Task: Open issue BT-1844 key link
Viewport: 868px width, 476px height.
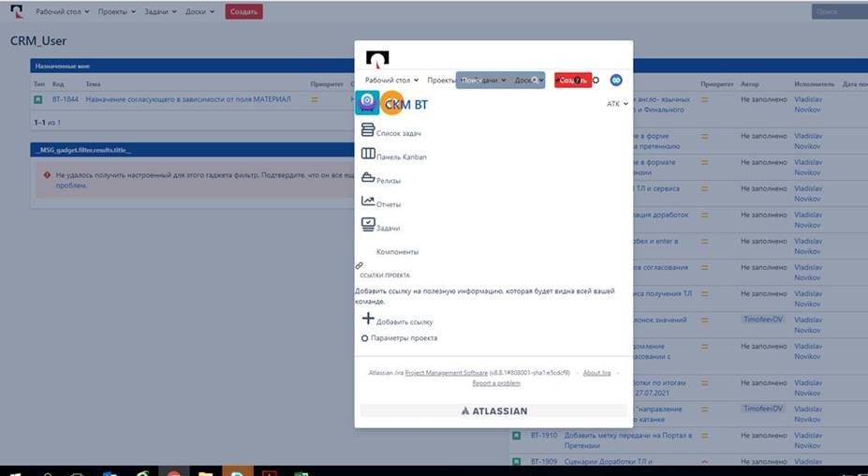Action: 66,99
